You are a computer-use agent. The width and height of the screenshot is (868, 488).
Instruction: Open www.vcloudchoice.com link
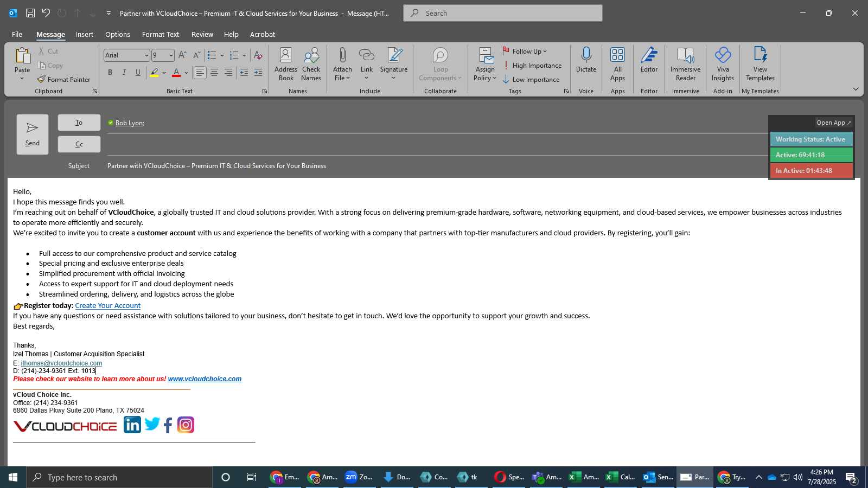click(x=205, y=379)
